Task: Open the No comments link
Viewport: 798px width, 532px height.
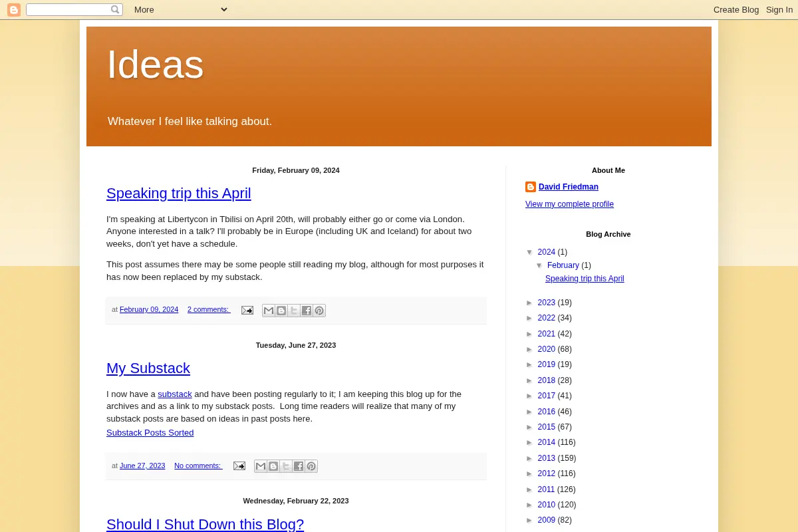Action: point(198,465)
